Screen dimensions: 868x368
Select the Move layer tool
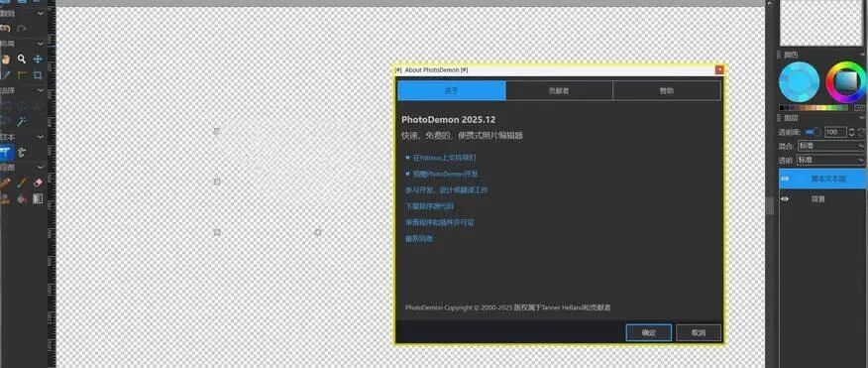(x=38, y=59)
